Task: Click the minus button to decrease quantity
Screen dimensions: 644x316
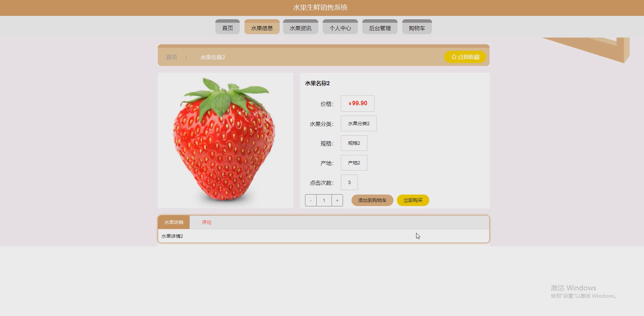Action: (310, 200)
